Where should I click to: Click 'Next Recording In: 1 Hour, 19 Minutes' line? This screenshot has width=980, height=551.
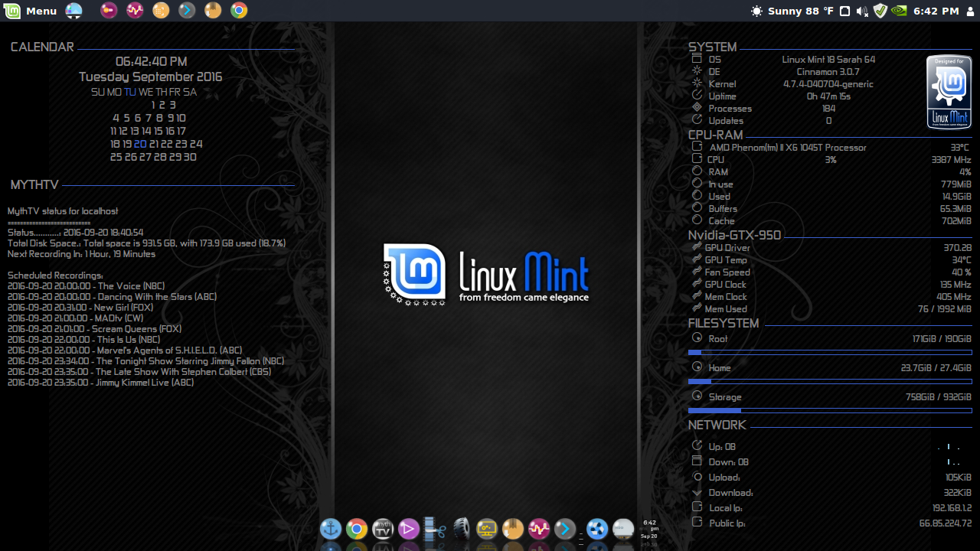tap(81, 254)
